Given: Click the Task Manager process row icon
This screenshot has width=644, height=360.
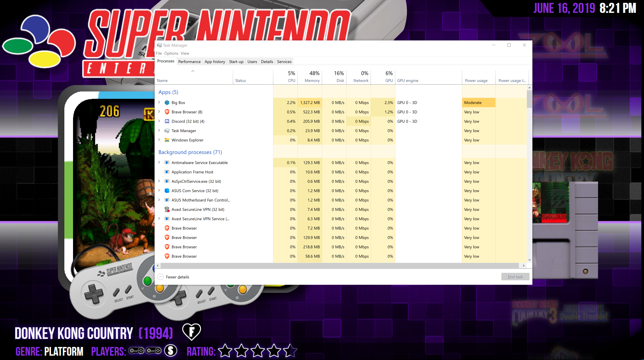Looking at the screenshot, I should point(167,131).
